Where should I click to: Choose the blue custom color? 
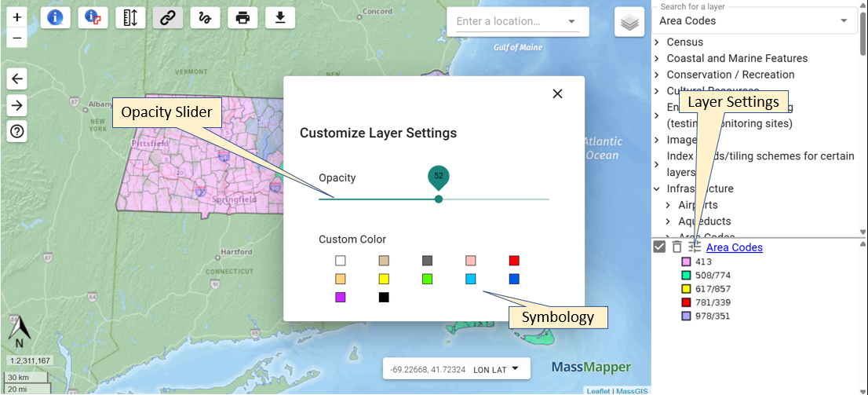514,279
